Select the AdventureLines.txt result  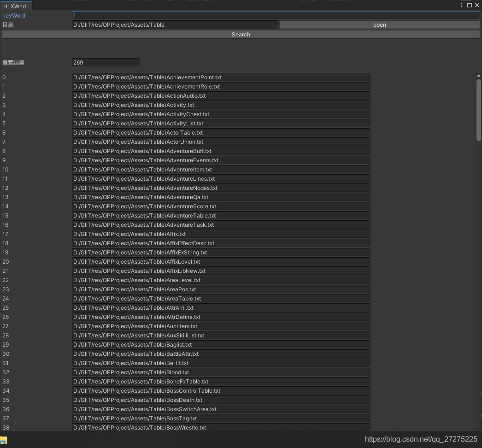[221, 179]
